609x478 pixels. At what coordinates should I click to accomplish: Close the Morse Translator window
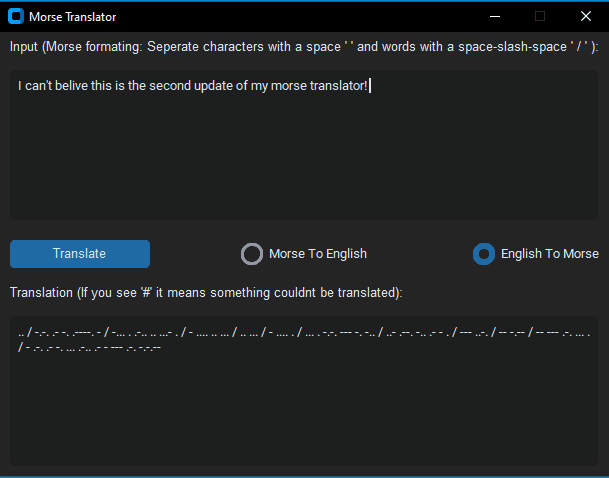click(586, 16)
